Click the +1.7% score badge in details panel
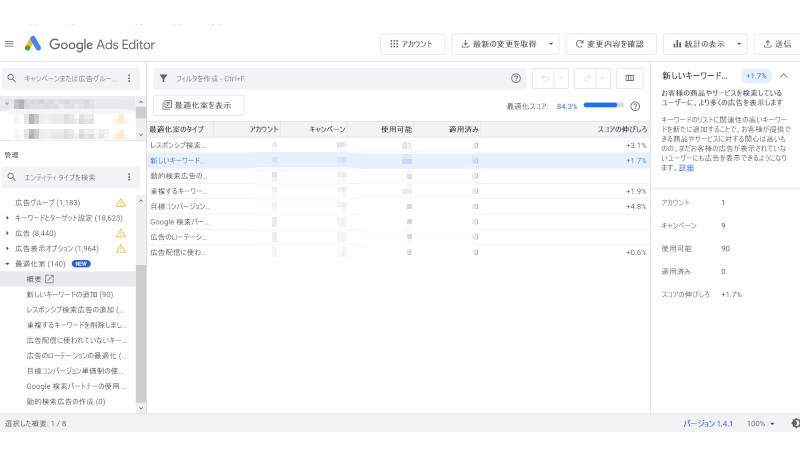 (x=756, y=76)
